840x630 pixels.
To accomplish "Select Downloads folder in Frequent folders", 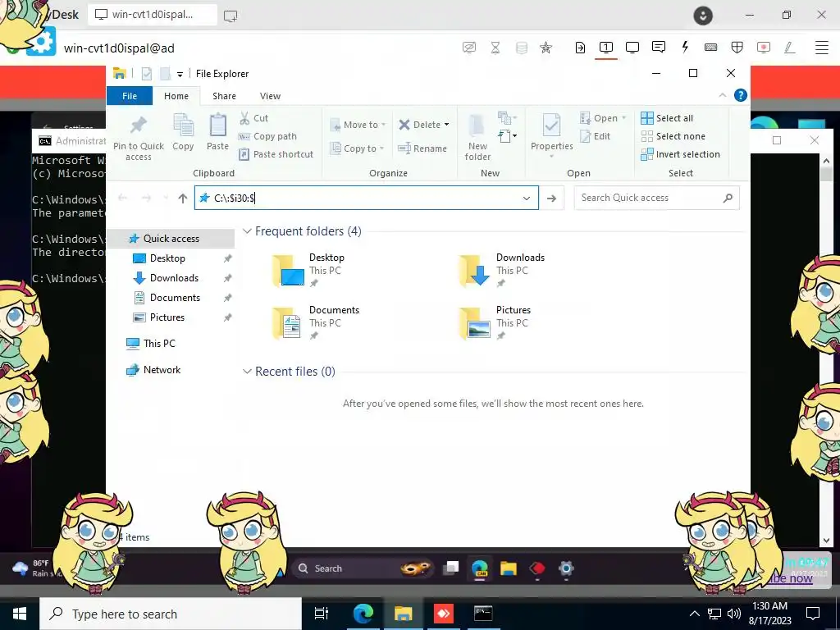I will pyautogui.click(x=501, y=270).
